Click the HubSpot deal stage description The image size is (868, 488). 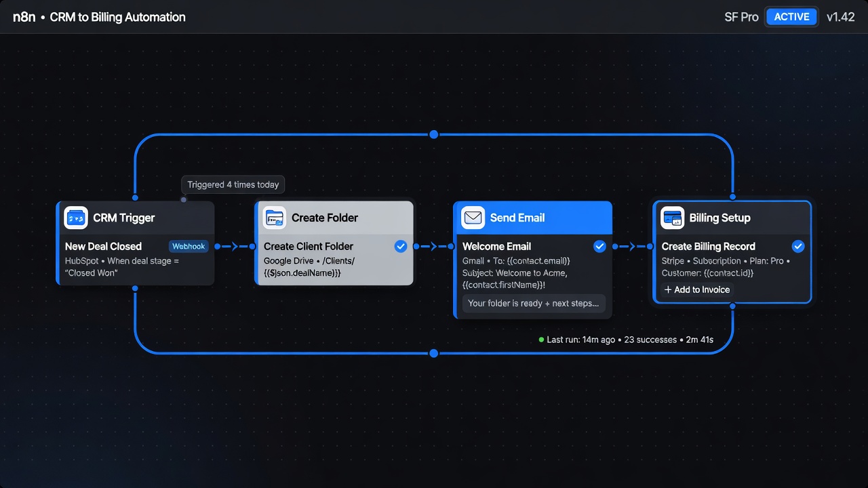pyautogui.click(x=122, y=266)
